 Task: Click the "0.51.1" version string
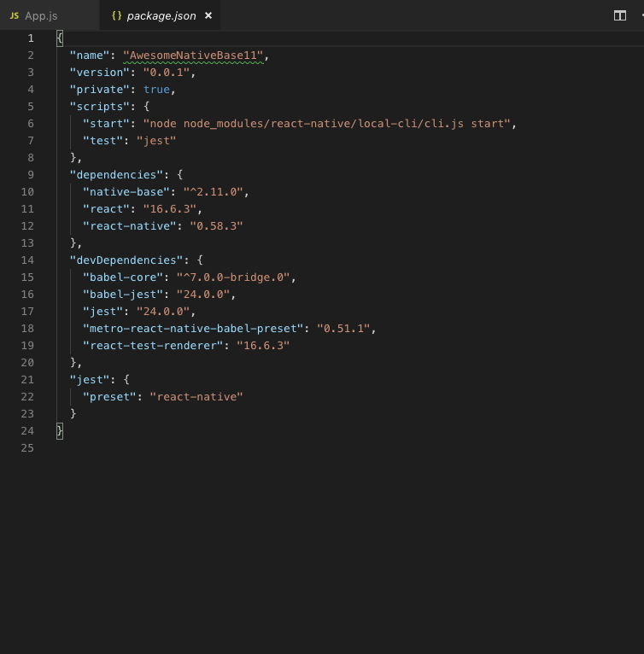(x=343, y=329)
